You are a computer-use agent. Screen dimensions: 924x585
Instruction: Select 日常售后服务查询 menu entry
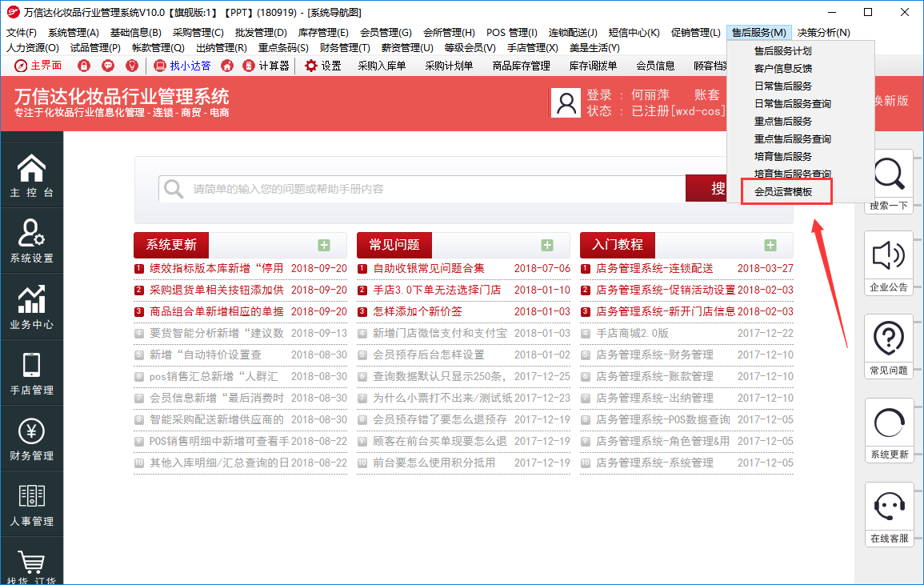point(792,104)
